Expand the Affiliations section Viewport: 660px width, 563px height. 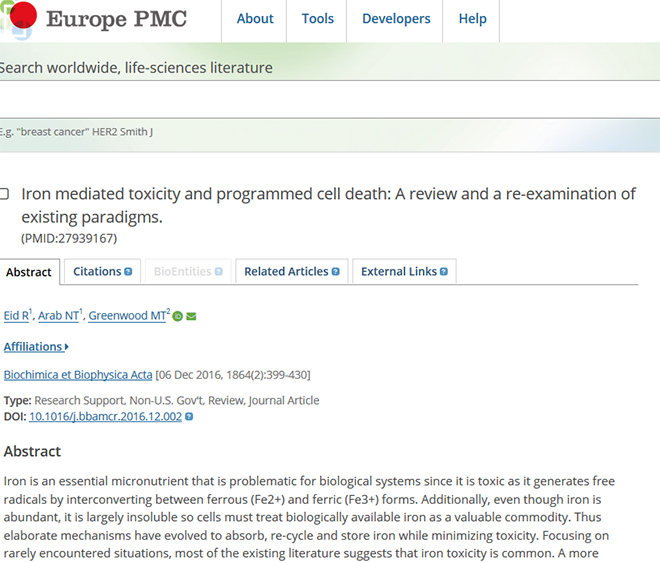[x=36, y=347]
